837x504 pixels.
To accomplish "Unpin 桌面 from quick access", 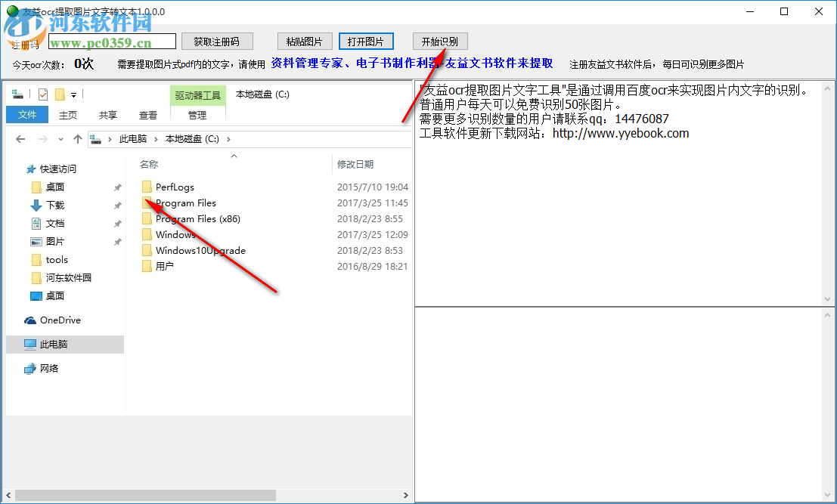I will click(117, 187).
